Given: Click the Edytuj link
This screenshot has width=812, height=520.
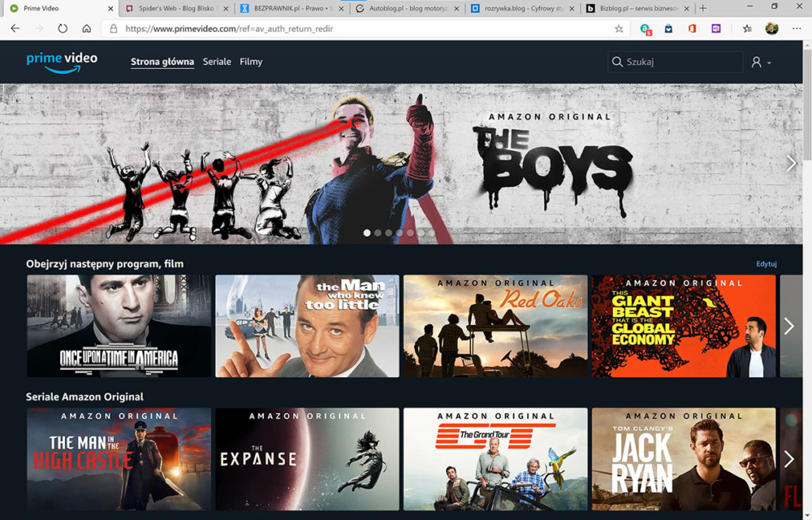Looking at the screenshot, I should coord(766,263).
